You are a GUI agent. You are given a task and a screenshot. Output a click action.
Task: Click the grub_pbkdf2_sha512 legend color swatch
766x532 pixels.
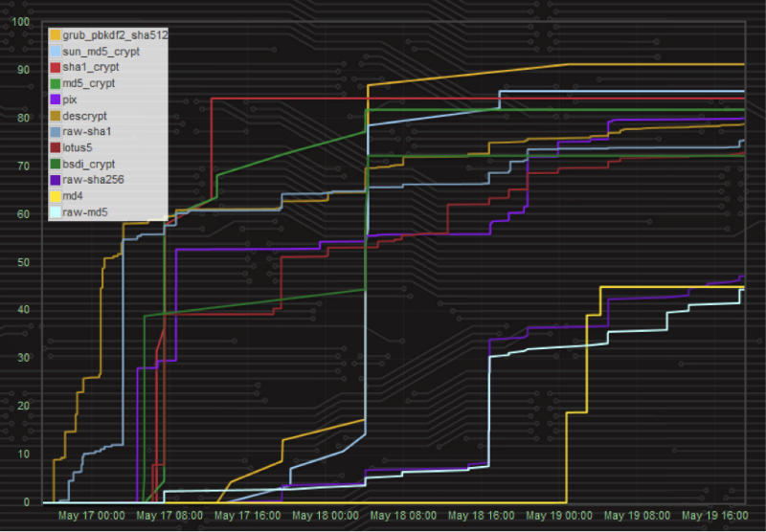coord(56,35)
